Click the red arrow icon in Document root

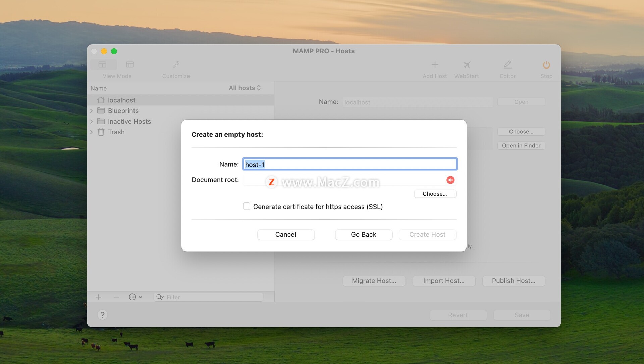[x=450, y=180]
